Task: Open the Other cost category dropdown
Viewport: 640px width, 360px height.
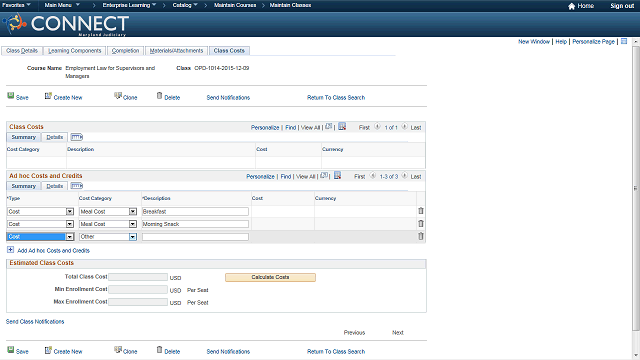Action: tap(133, 237)
